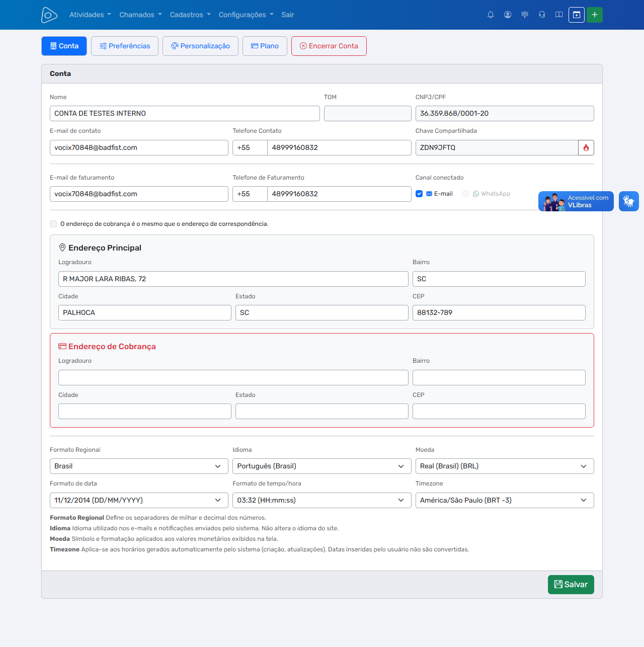Switch to the Preferências tab

pos(125,46)
